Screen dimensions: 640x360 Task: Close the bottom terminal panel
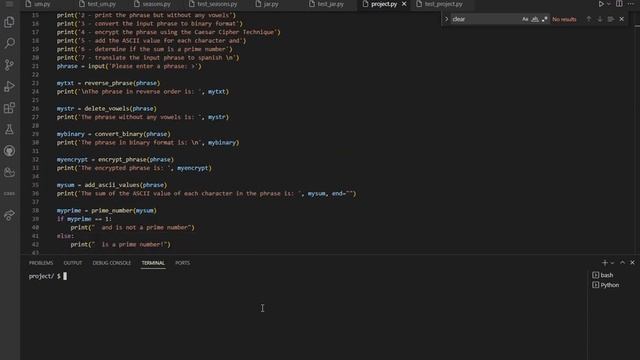(x=633, y=263)
